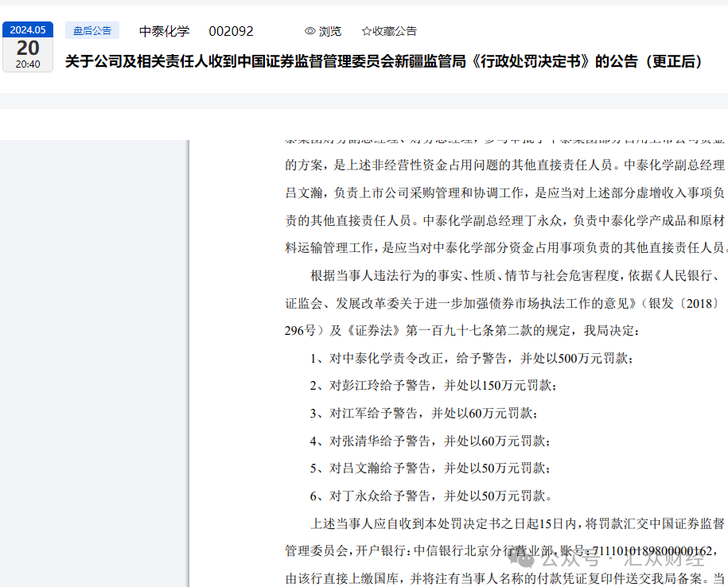Click the line beginning 吕文瀚，负责上市公司采购管理
The image size is (728, 587).
[x=504, y=193]
